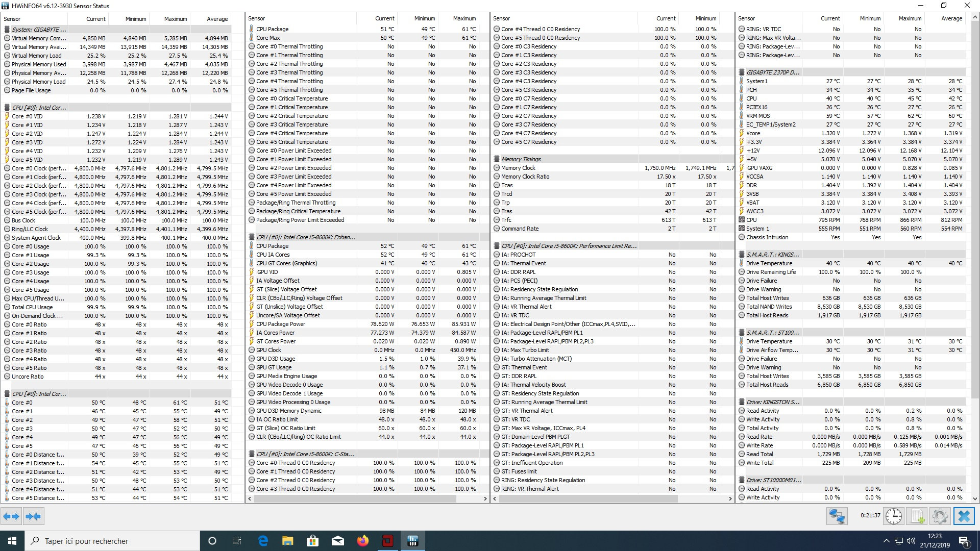Click the expand columns arrows button
This screenshot has width=980, height=551.
click(x=11, y=516)
